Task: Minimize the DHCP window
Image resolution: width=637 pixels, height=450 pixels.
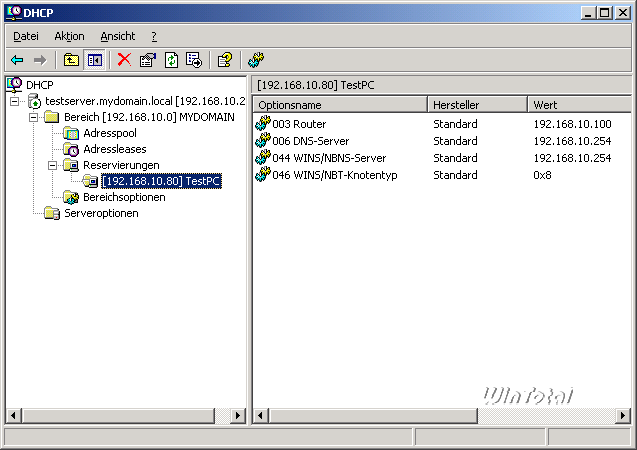Action: click(588, 13)
